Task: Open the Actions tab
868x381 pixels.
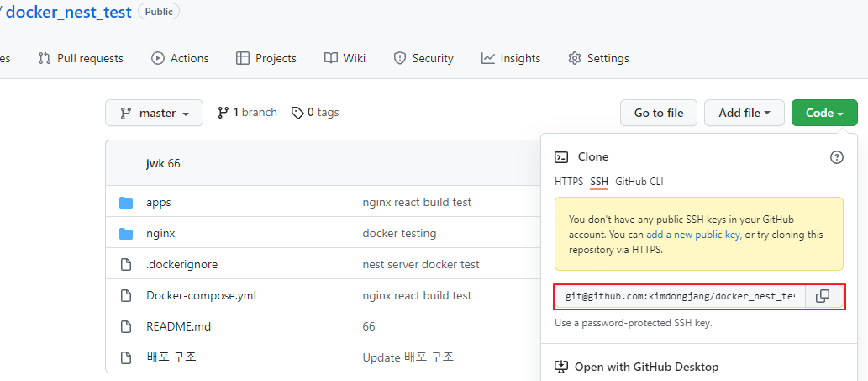Action: tap(181, 58)
